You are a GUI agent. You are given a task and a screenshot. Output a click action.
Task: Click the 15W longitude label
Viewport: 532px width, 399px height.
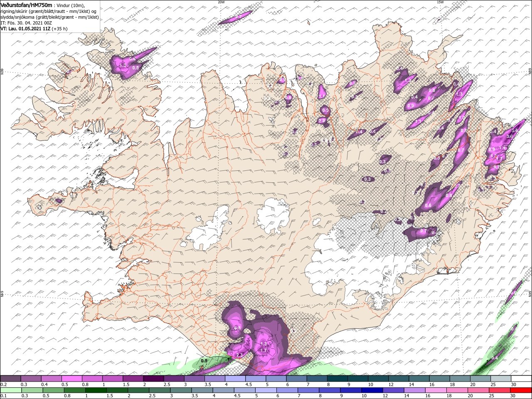440,2
